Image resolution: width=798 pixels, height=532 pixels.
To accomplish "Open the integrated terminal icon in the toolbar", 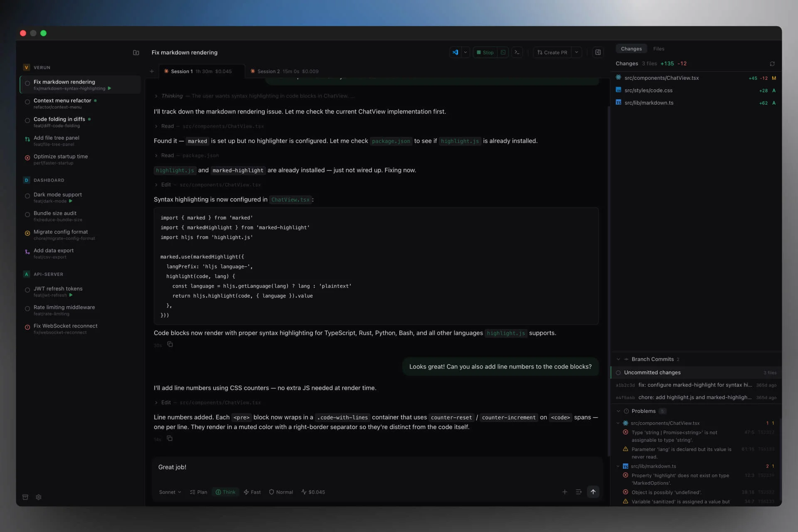I will pyautogui.click(x=517, y=52).
